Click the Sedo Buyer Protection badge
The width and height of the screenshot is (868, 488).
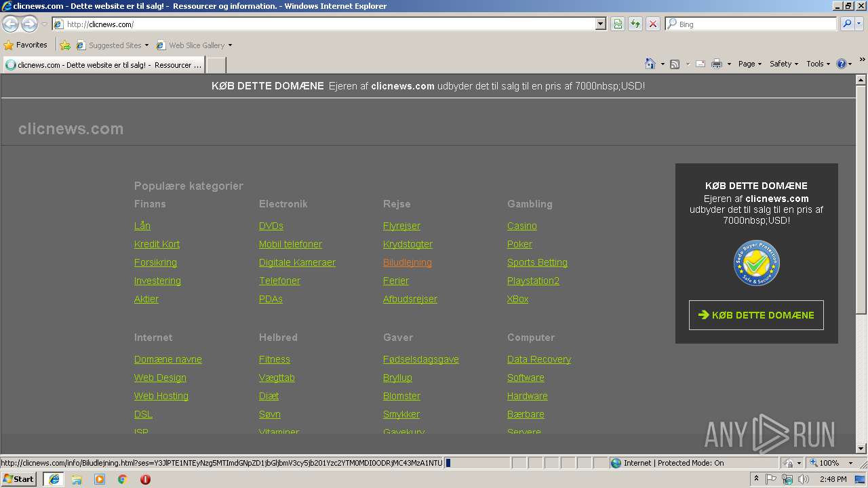click(x=757, y=264)
